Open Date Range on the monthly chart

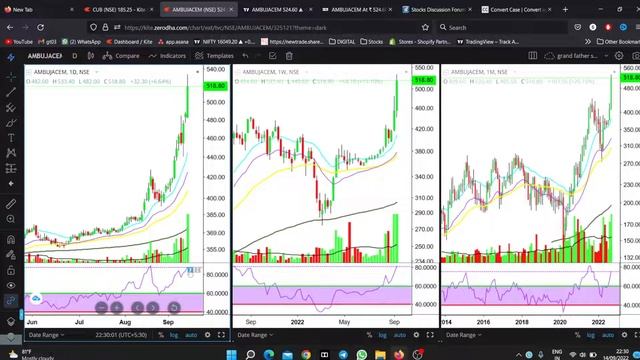[x=464, y=335]
